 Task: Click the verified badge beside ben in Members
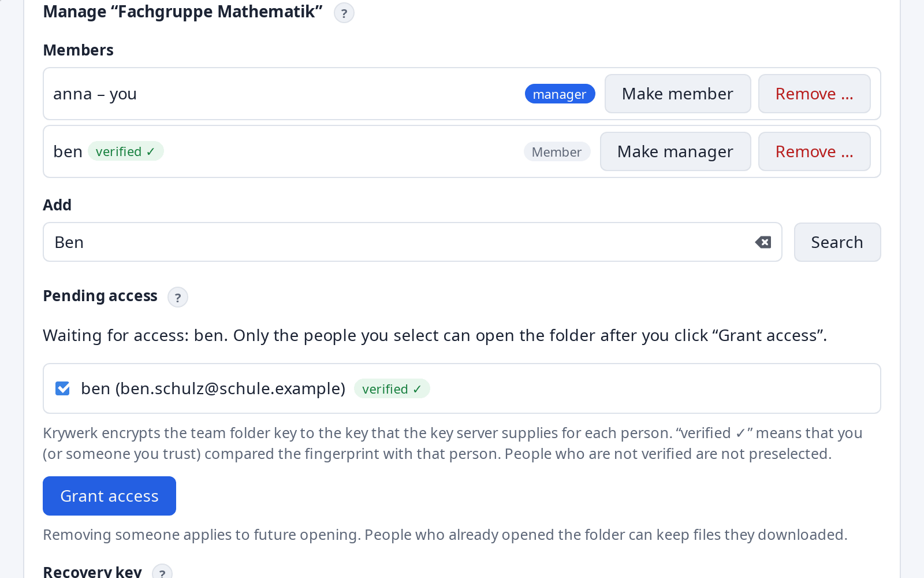point(125,151)
